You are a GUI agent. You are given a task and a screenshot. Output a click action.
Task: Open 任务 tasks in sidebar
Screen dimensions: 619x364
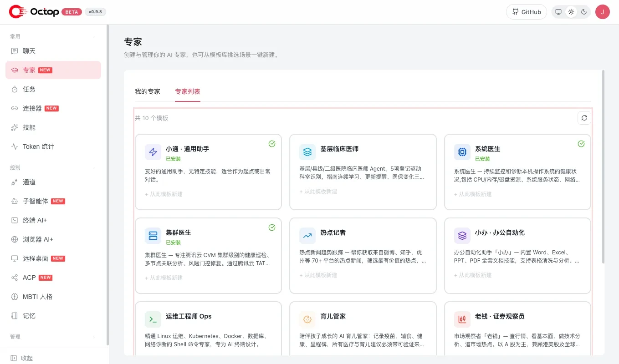tap(53, 89)
